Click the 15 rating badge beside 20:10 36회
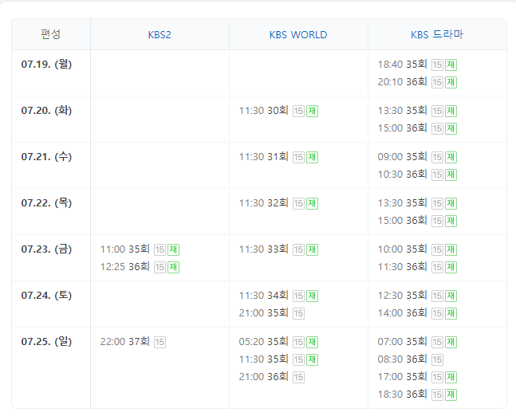This screenshot has width=516, height=420. point(437,82)
